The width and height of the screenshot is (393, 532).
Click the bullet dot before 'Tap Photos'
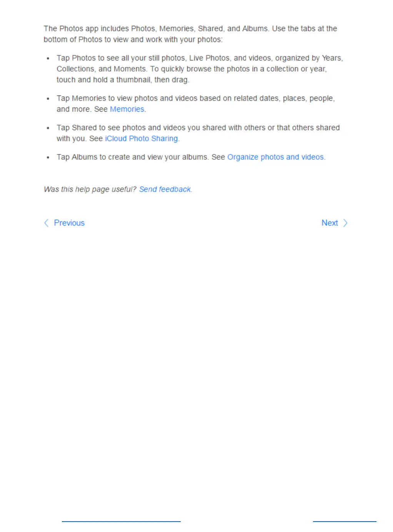[48, 59]
